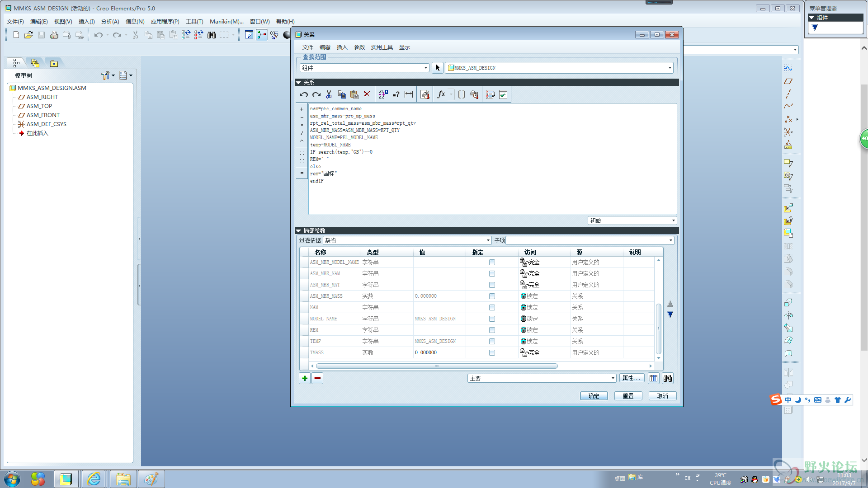
Task: Tick the designate box for TMASS
Action: pyautogui.click(x=492, y=353)
